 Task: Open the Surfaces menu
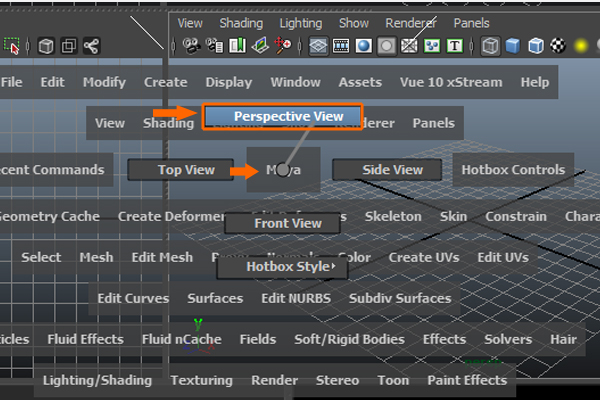pyautogui.click(x=215, y=298)
